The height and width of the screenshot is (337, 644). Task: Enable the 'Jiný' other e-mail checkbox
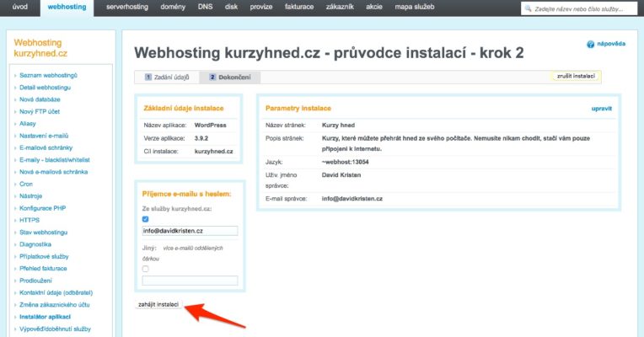coord(145,269)
